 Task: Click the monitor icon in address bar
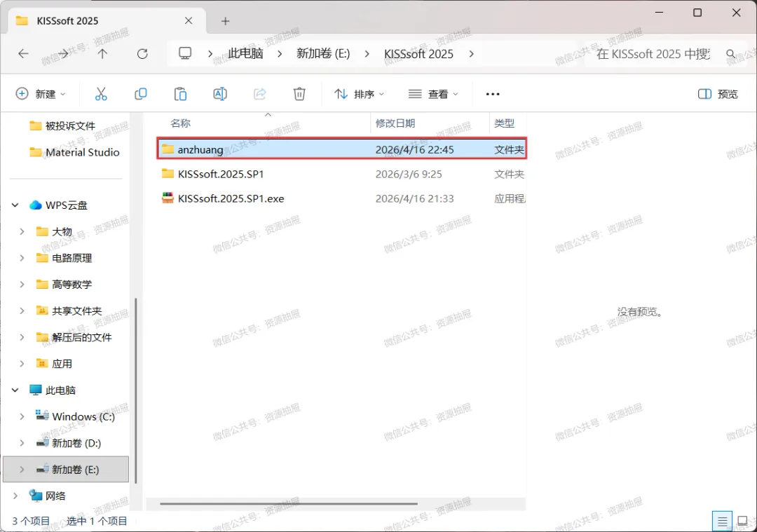pyautogui.click(x=185, y=53)
